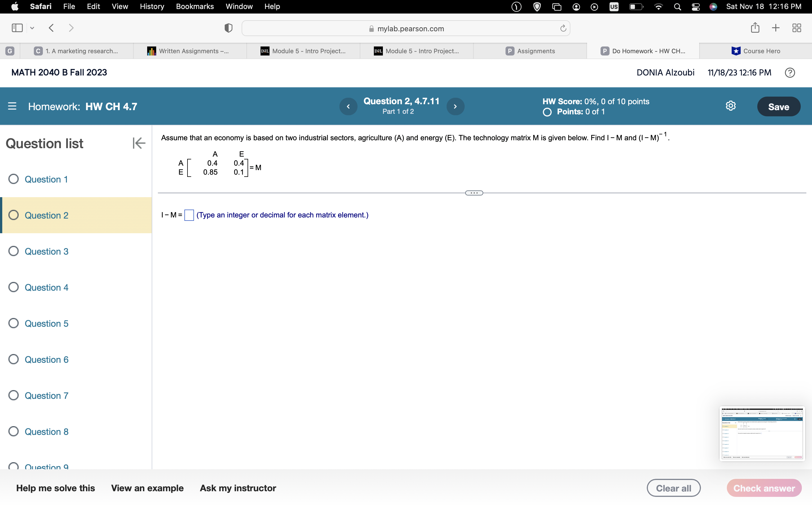
Task: Open Safari's tab overview grid
Action: click(796, 28)
